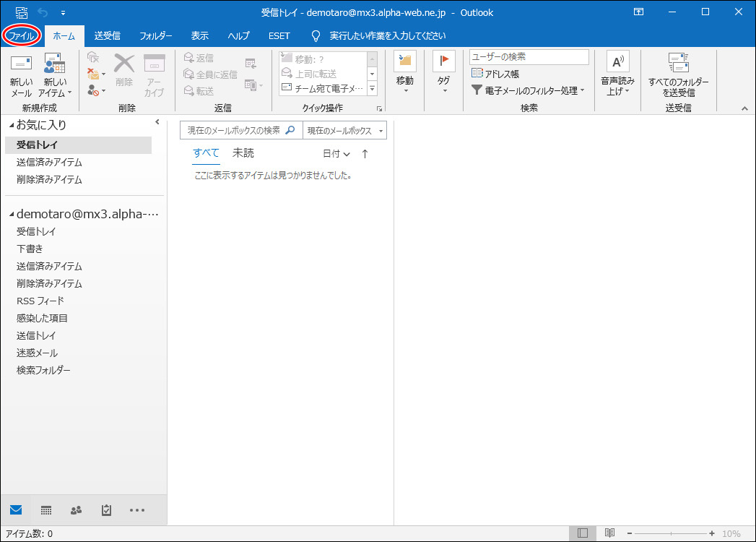This screenshot has height=542, width=756.
Task: Collapse the お気に入り (Favorites) section
Action: [x=12, y=126]
